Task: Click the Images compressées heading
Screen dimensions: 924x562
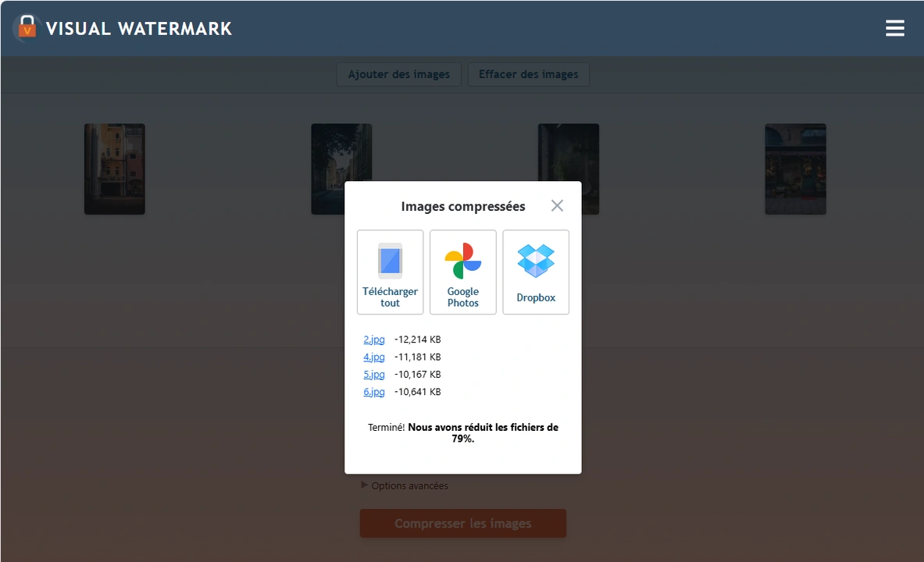Action: coord(463,206)
